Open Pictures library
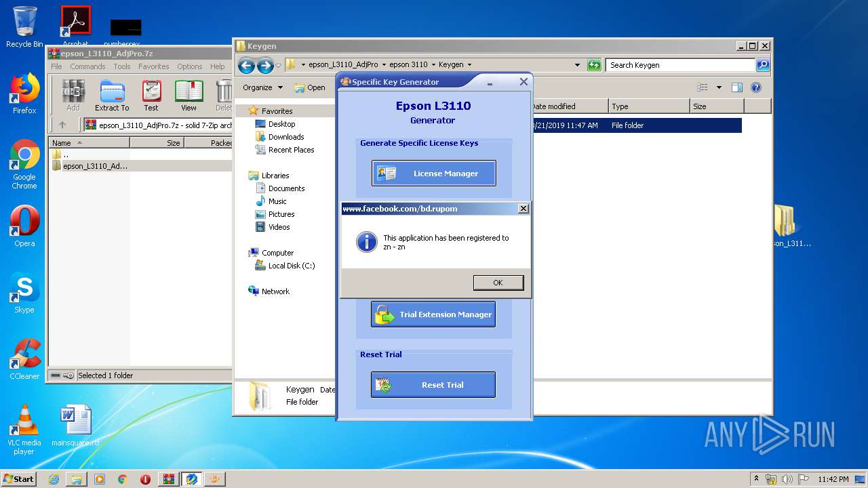The width and height of the screenshot is (868, 488). [x=281, y=214]
